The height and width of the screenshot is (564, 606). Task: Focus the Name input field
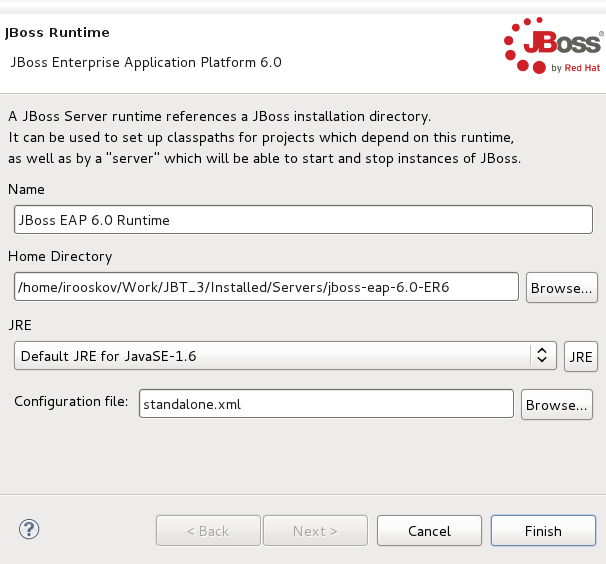pos(303,220)
